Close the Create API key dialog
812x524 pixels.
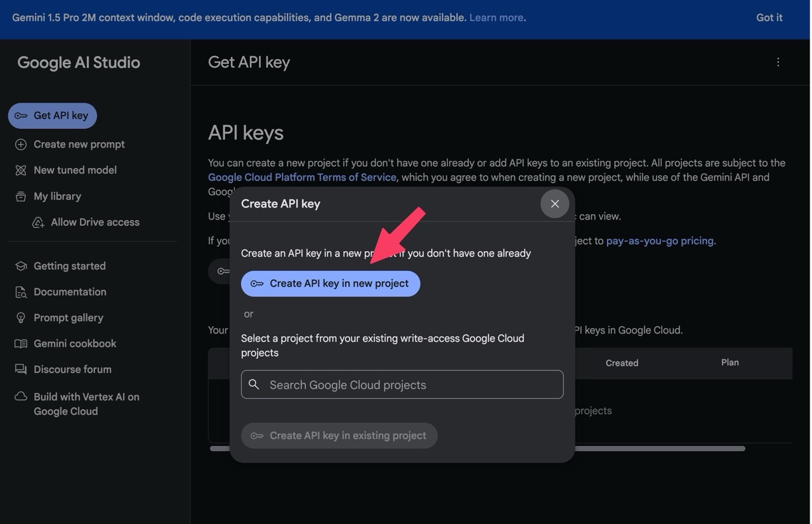554,204
